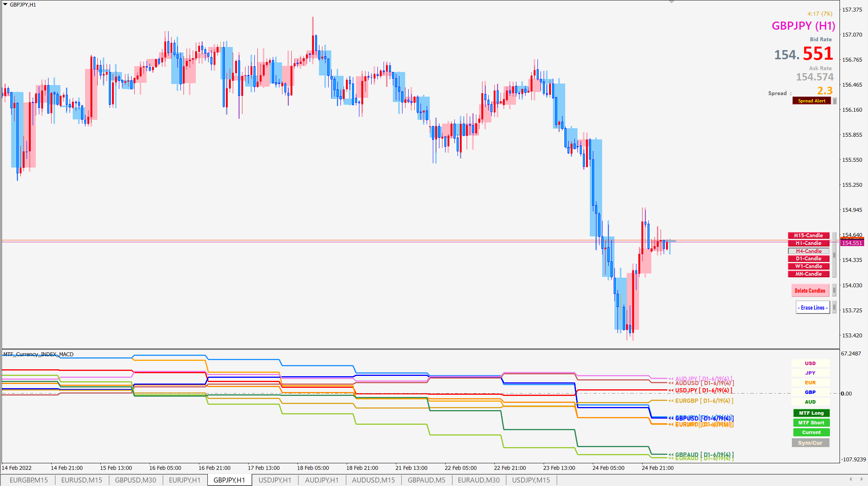Click the magenta 154.551 price label on axis
Screen dimensions: 868x486
(852, 243)
